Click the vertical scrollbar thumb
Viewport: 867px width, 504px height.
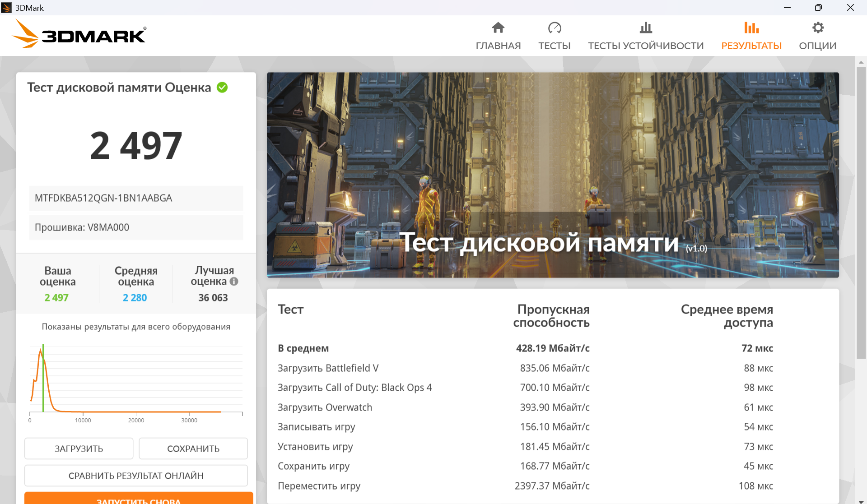click(861, 212)
